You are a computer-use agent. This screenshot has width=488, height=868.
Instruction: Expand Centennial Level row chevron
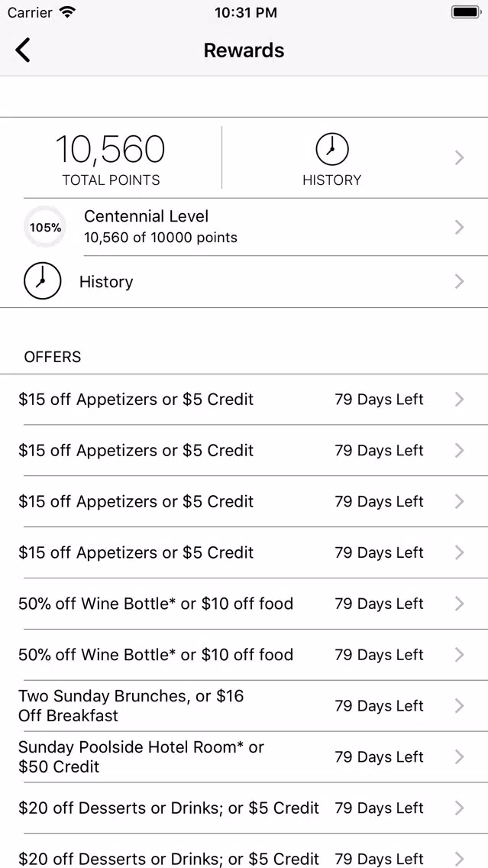(x=459, y=227)
